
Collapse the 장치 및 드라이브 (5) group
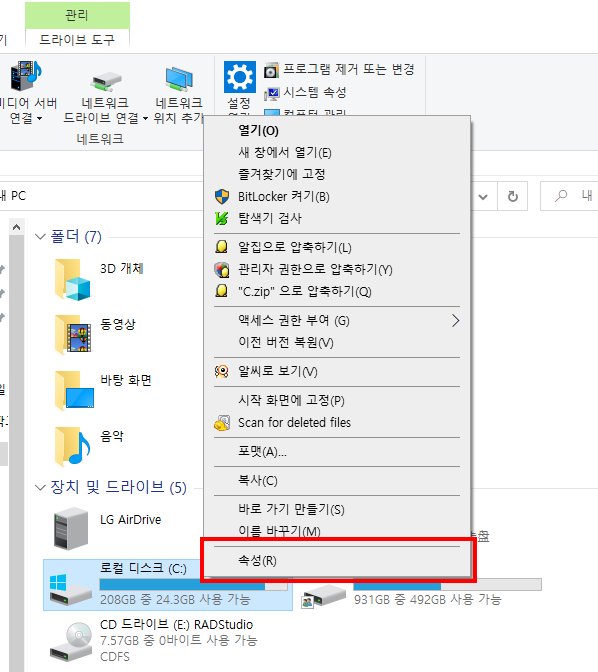click(40, 487)
